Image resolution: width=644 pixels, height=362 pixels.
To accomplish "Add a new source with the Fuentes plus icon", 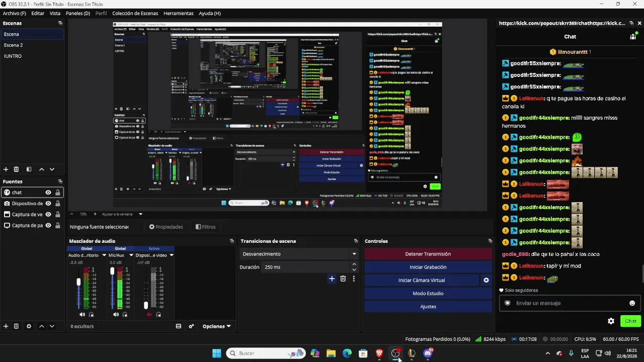I will pos(6,326).
